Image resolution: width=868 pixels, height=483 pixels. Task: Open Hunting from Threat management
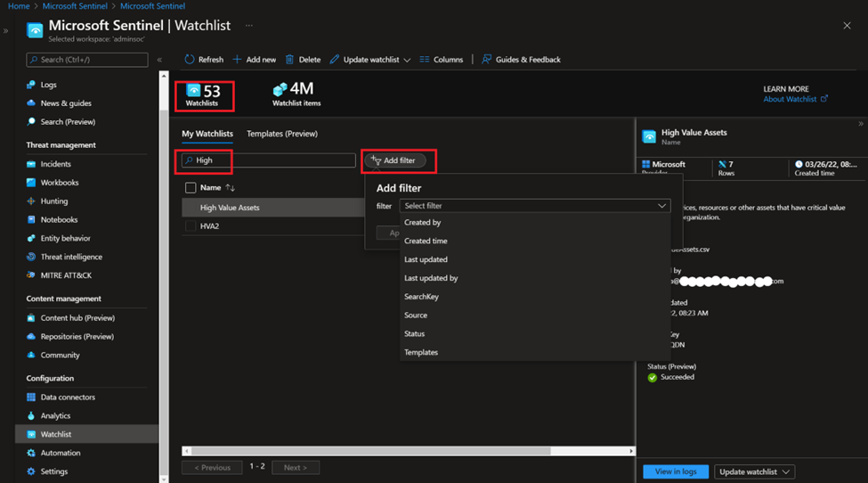point(53,201)
